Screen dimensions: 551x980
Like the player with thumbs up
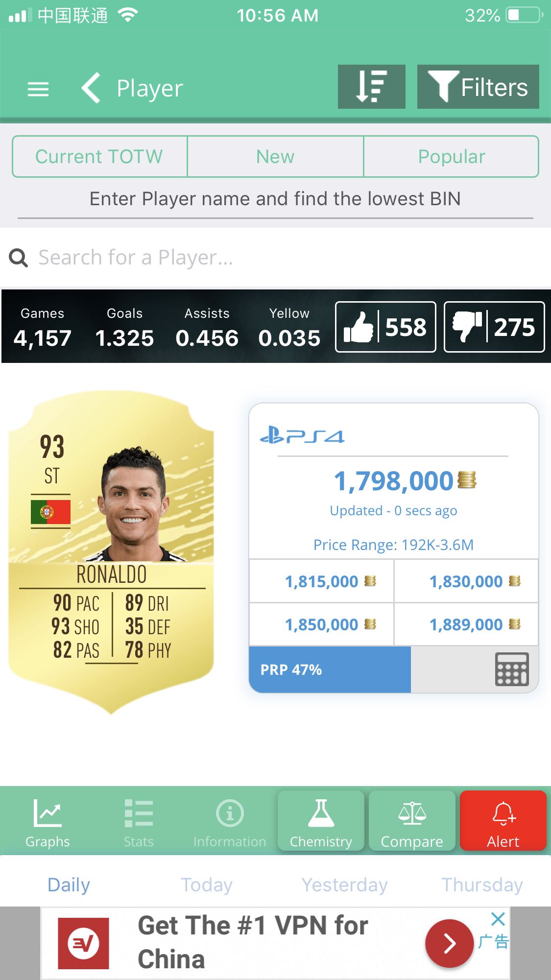[385, 327]
